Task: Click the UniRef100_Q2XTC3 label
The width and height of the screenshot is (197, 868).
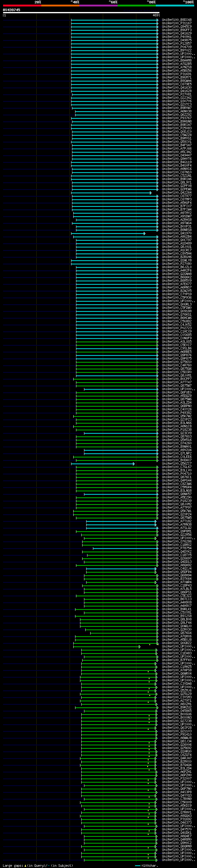Action: (x=177, y=104)
